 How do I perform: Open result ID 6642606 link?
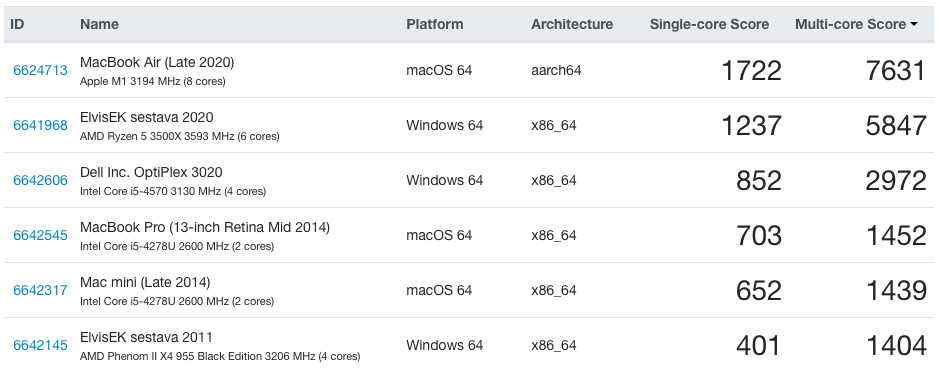pyautogui.click(x=40, y=180)
